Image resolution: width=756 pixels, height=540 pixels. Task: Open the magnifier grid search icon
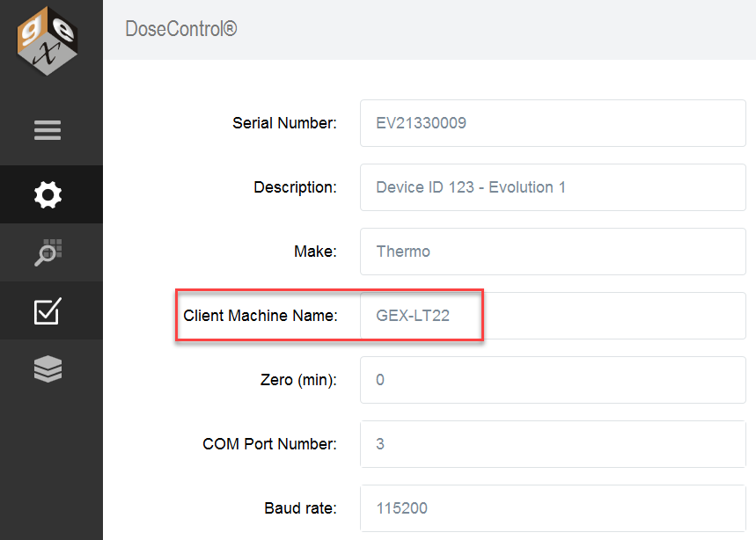point(48,252)
